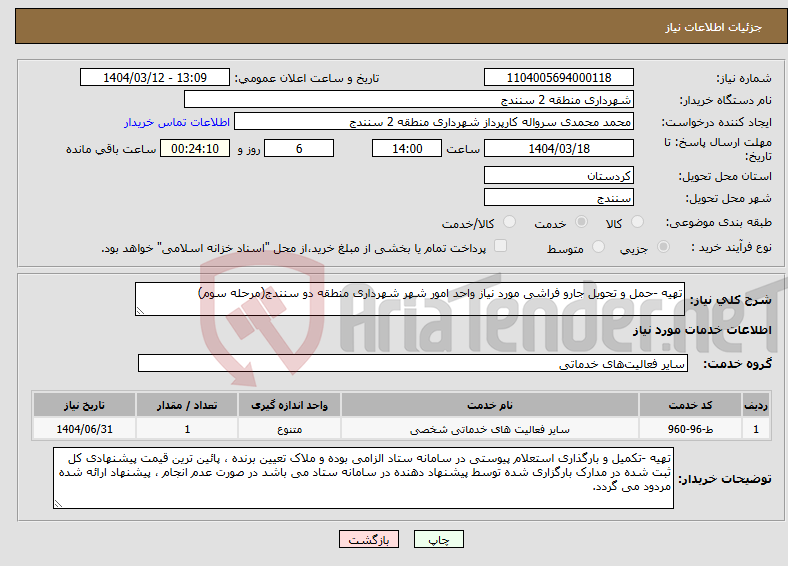Viewport: 788px width, 566px height.
Task: Click the تعداد / مقدار column header
Action: pyautogui.click(x=186, y=405)
